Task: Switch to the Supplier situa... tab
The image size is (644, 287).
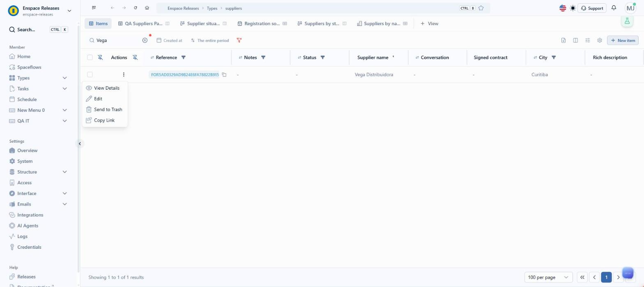Action: pyautogui.click(x=204, y=23)
